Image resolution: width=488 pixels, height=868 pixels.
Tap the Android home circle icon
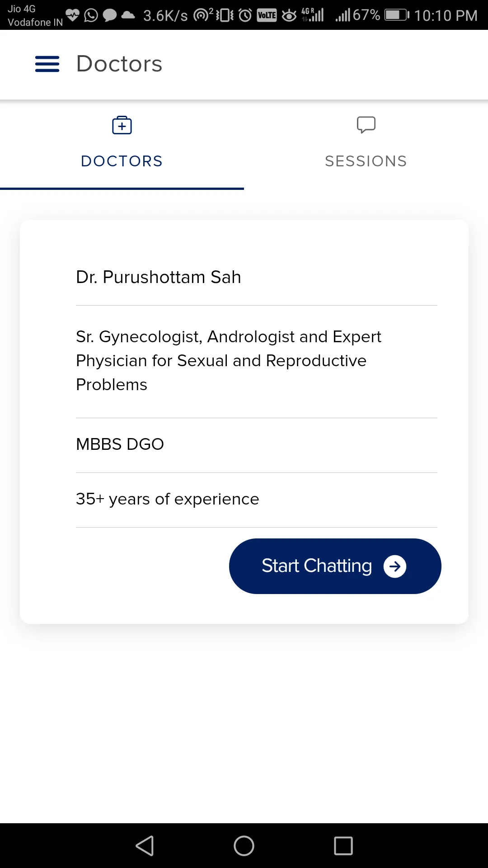coord(244,846)
